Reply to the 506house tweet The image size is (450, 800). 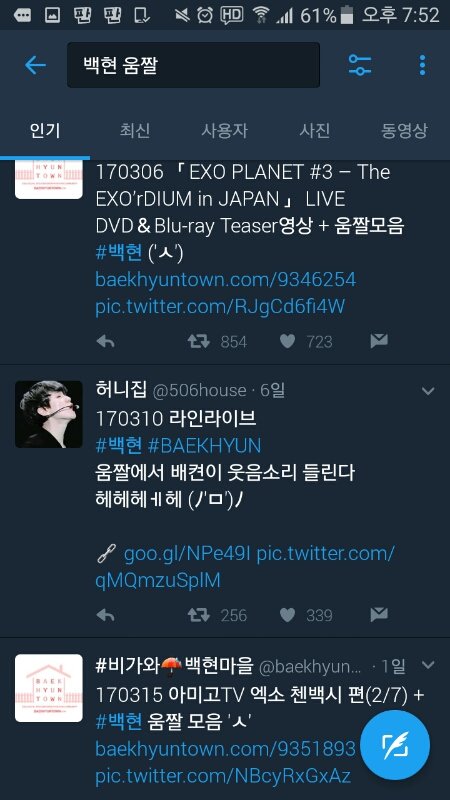(105, 615)
